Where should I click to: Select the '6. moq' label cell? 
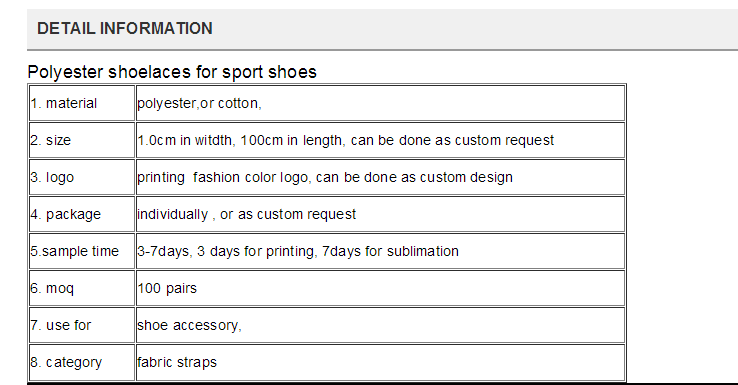coord(82,288)
